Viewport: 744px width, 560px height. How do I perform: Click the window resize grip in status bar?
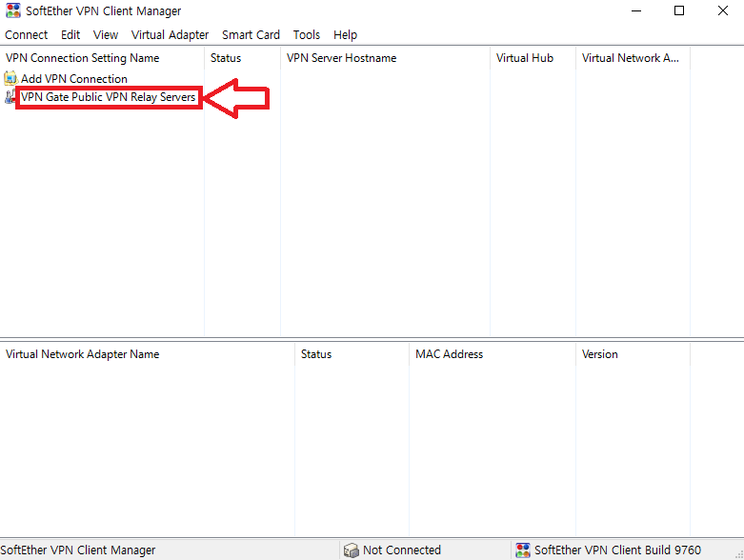pos(739,554)
